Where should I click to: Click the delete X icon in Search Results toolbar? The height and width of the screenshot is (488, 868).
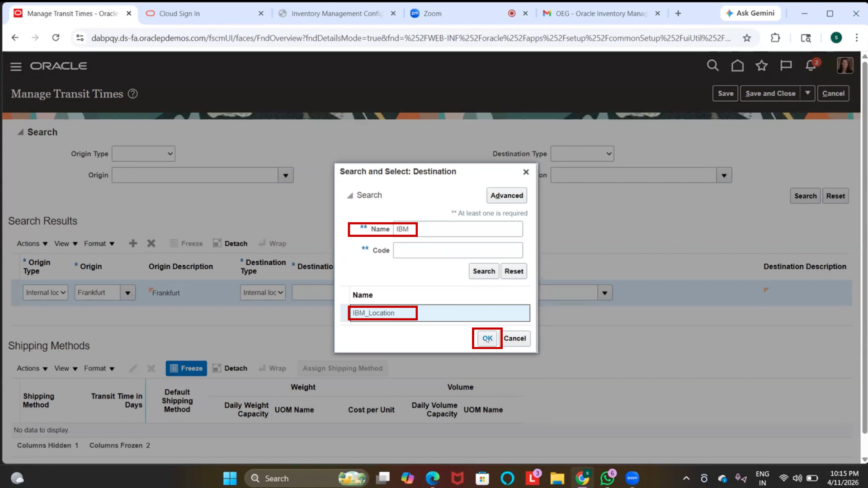pos(151,244)
